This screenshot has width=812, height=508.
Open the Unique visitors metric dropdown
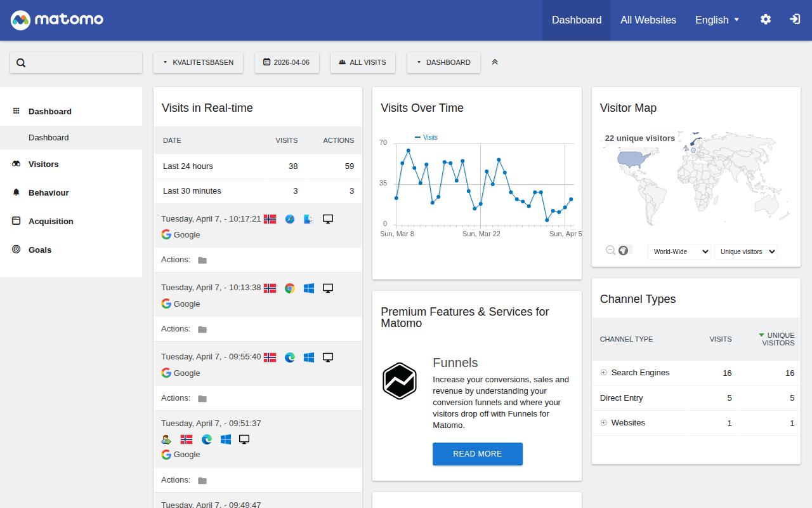click(x=746, y=251)
